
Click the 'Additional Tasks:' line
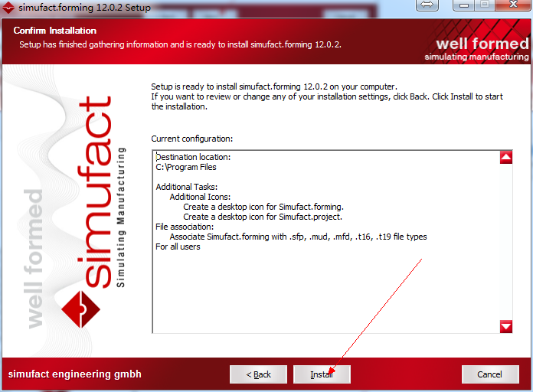tap(187, 187)
